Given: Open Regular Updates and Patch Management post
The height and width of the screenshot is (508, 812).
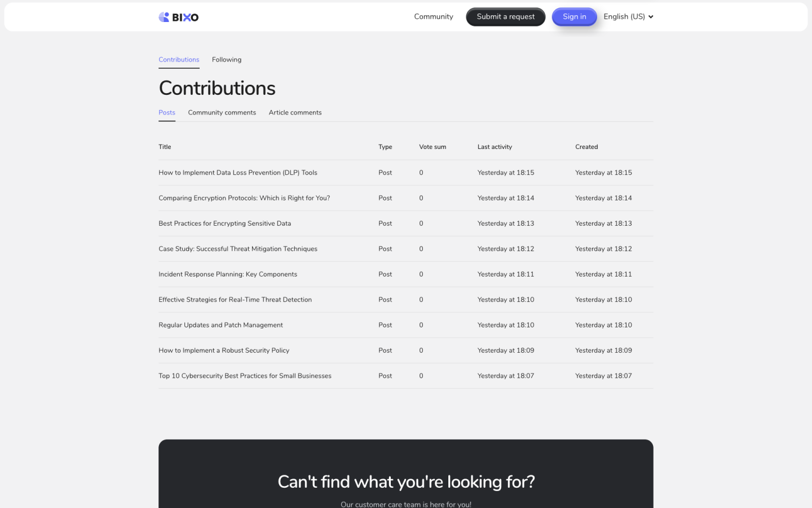Looking at the screenshot, I should pos(220,325).
